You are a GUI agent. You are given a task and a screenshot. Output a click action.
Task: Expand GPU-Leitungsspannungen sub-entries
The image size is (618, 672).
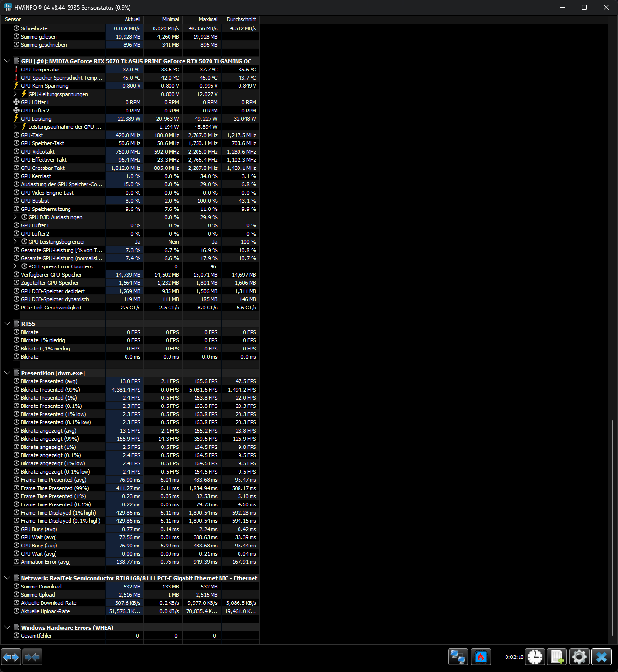point(15,94)
